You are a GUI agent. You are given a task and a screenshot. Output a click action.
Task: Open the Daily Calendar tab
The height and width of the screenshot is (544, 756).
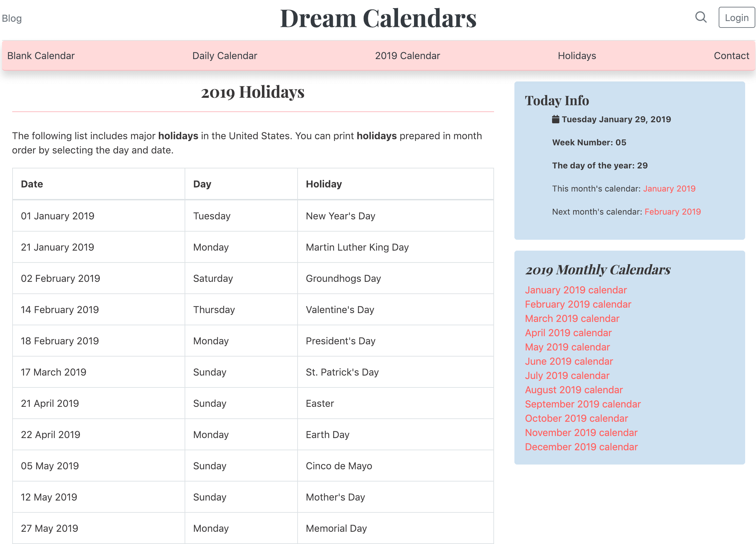tap(225, 56)
